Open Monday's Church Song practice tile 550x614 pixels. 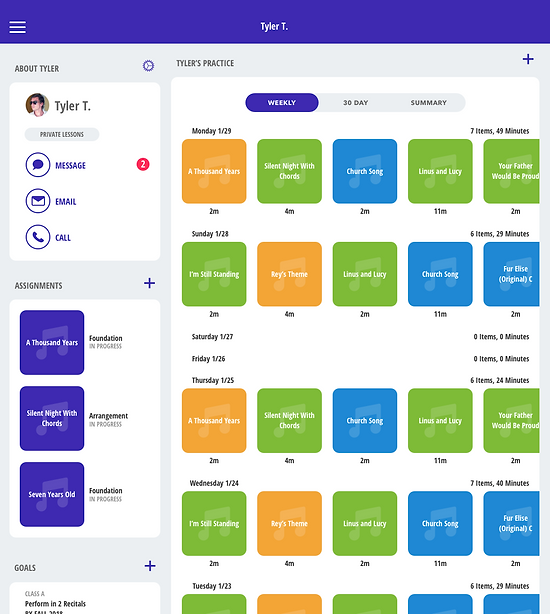(365, 171)
